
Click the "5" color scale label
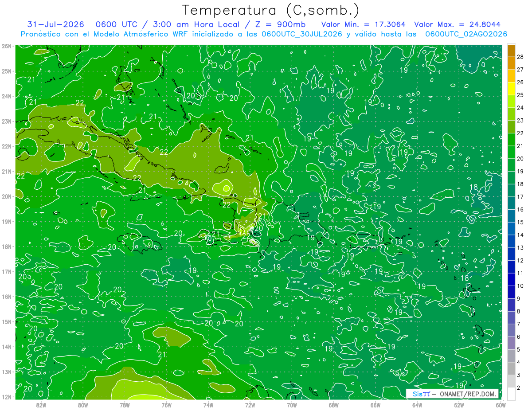(519, 349)
